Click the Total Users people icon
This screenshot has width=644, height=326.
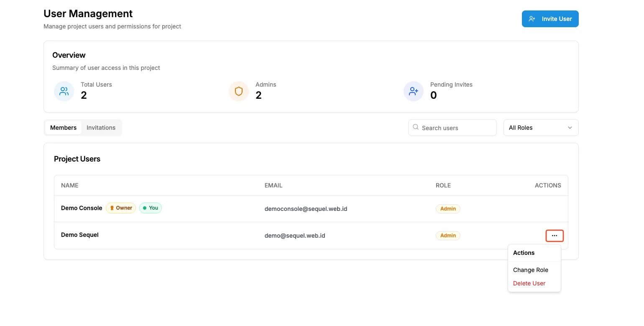(x=64, y=91)
